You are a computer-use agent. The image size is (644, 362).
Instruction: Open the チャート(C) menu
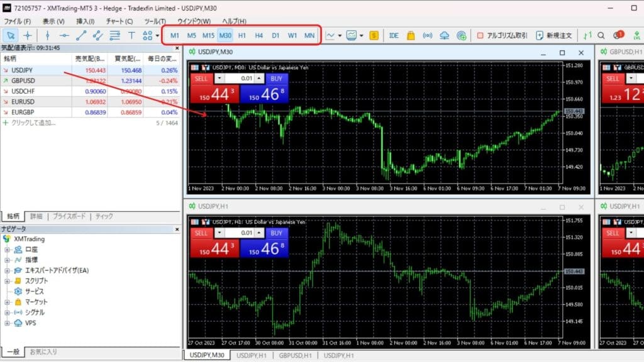coord(119,21)
